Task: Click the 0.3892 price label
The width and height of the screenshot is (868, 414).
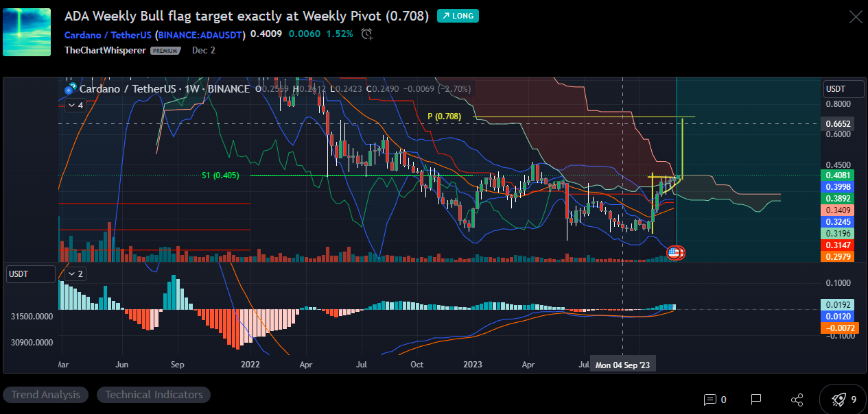Action: click(x=838, y=198)
